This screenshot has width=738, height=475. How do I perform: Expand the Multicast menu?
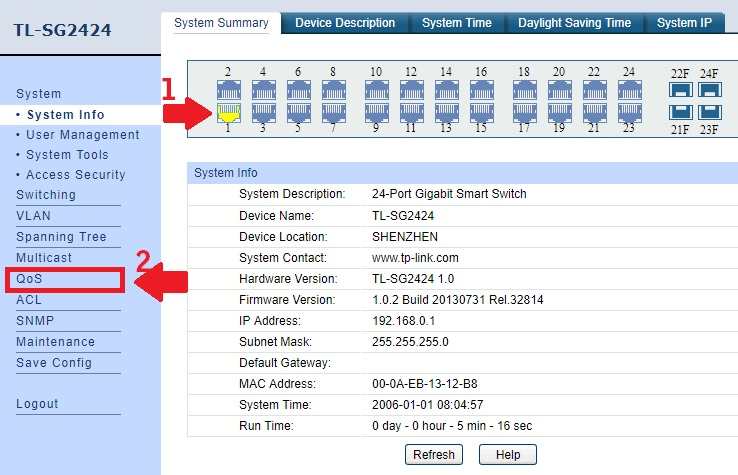[44, 258]
